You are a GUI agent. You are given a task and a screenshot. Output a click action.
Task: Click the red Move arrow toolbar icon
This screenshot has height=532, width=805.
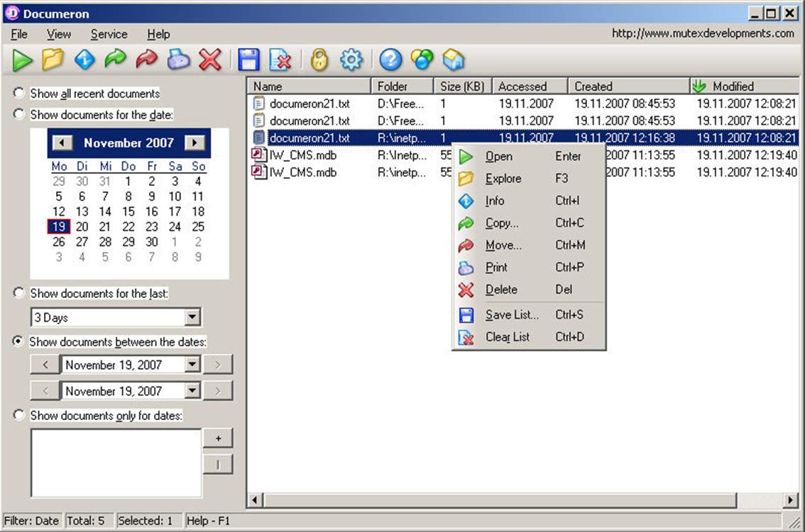click(x=147, y=60)
